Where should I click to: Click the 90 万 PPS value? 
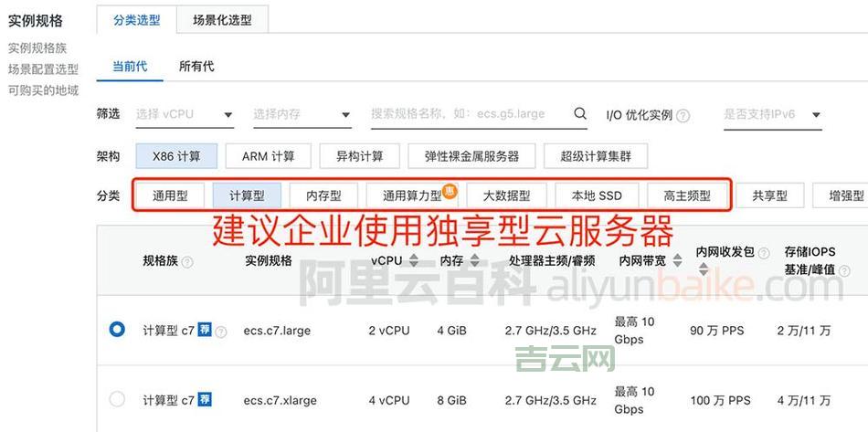pos(717,331)
